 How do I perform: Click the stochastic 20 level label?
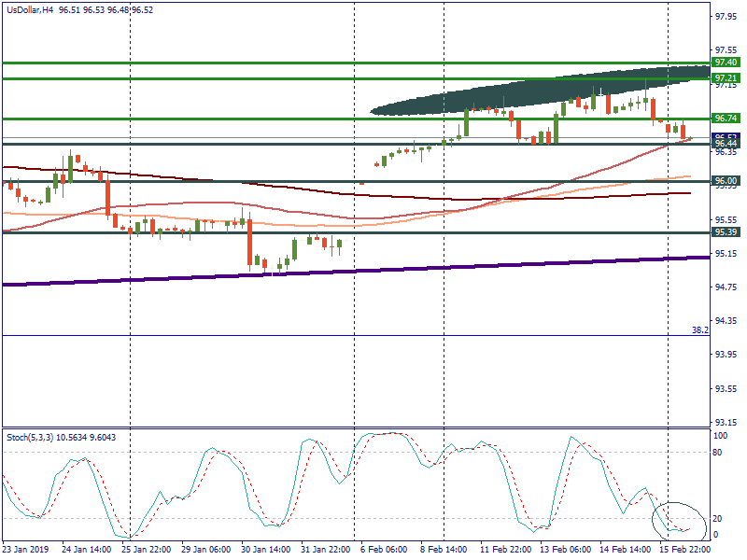[x=719, y=519]
